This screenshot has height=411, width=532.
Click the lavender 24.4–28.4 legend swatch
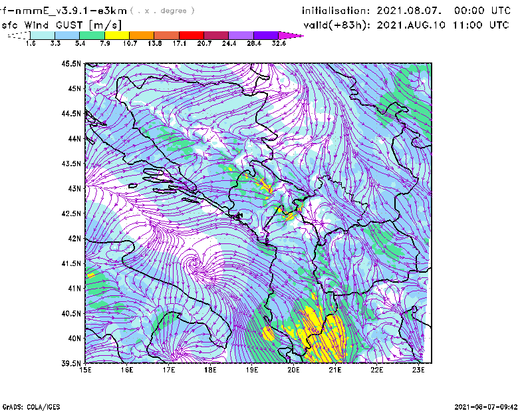241,35
